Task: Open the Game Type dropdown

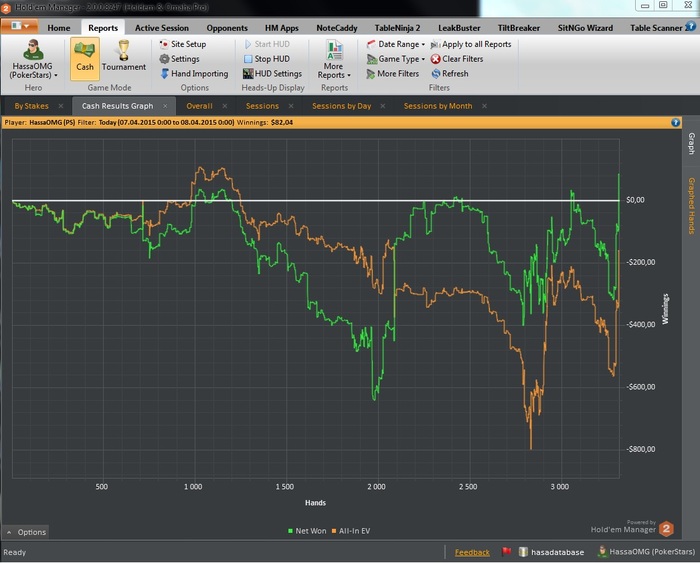Action: click(400, 59)
